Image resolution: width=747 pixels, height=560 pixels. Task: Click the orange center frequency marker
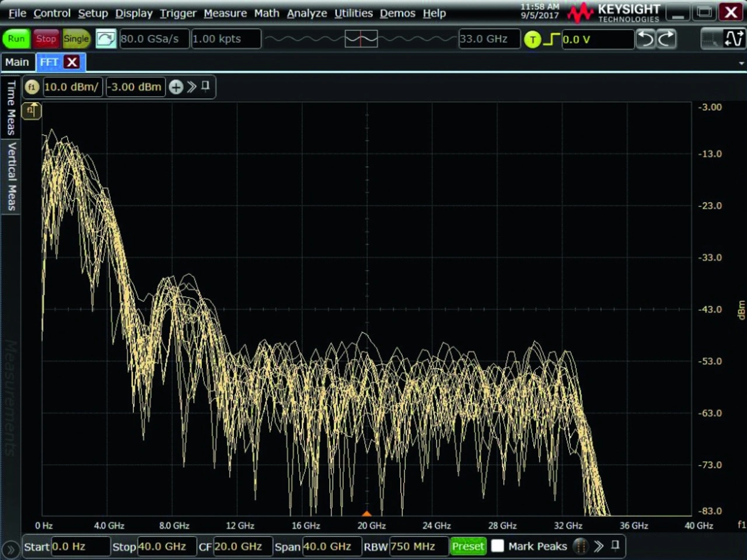tap(366, 513)
